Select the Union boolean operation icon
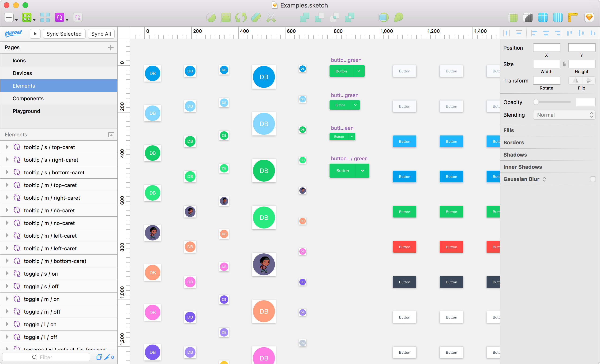This screenshot has height=364, width=600. coord(304,18)
